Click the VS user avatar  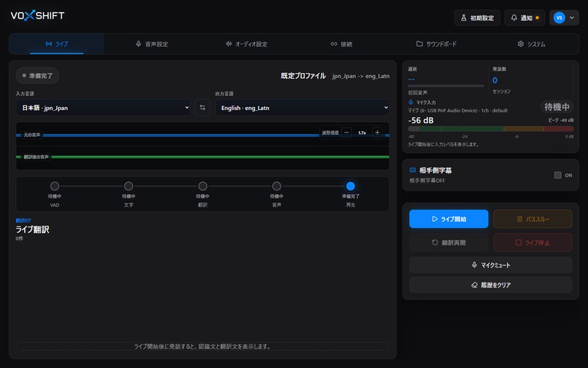click(559, 17)
